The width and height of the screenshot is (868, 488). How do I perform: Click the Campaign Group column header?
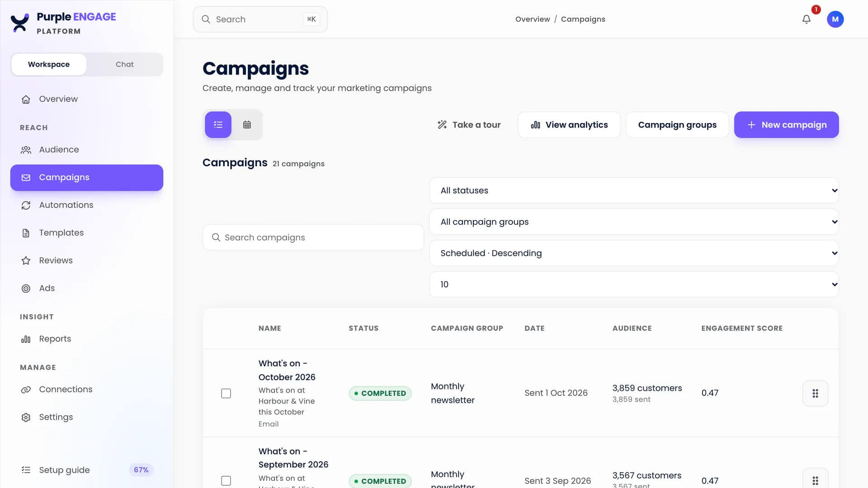(467, 328)
